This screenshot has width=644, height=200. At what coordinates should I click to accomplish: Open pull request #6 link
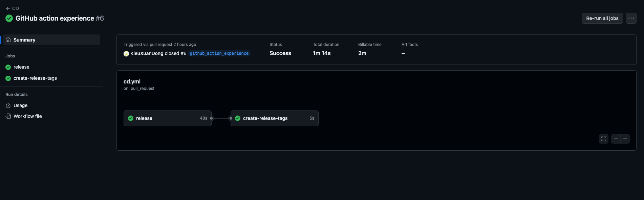(x=184, y=53)
